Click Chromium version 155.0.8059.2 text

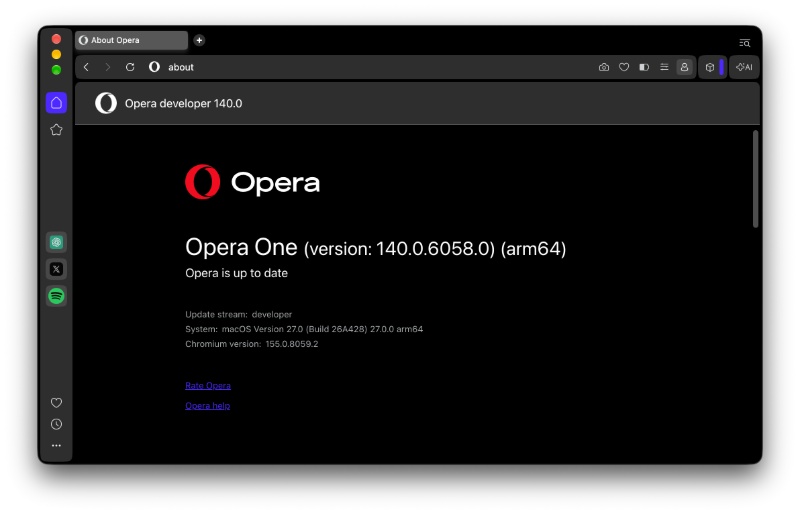click(252, 344)
